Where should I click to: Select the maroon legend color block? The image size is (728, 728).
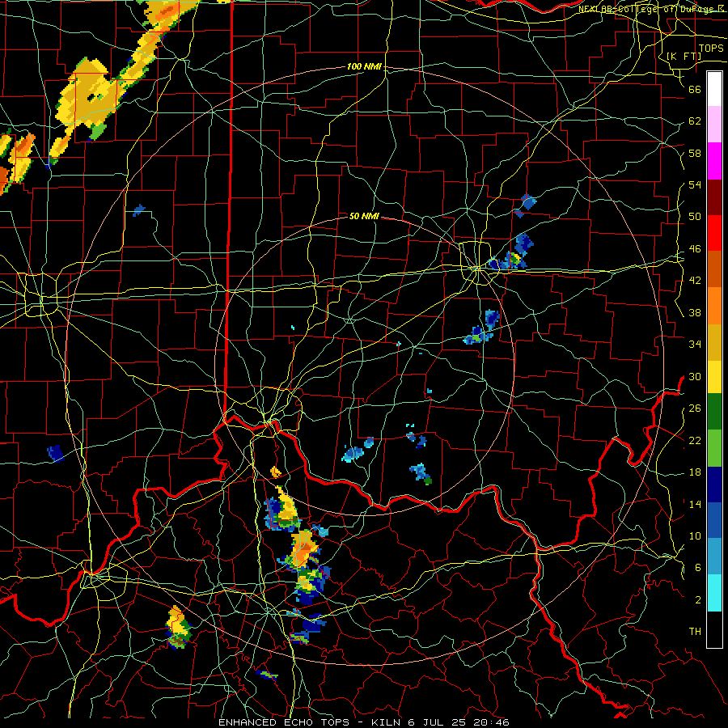(x=714, y=197)
